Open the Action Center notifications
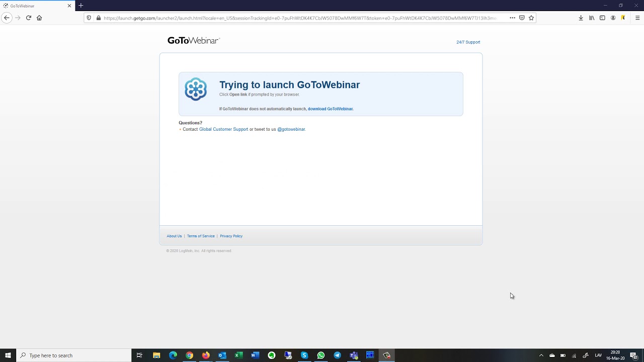This screenshot has height=362, width=644. pos(634,355)
